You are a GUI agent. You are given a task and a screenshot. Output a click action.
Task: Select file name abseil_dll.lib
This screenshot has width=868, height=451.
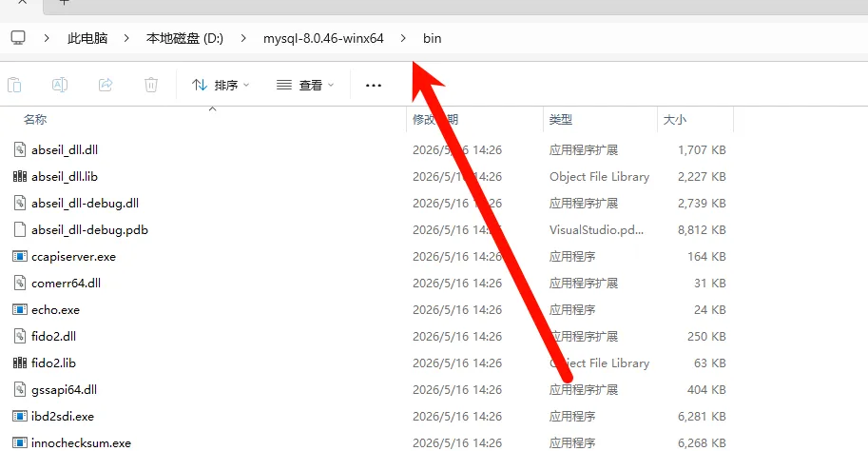65,176
